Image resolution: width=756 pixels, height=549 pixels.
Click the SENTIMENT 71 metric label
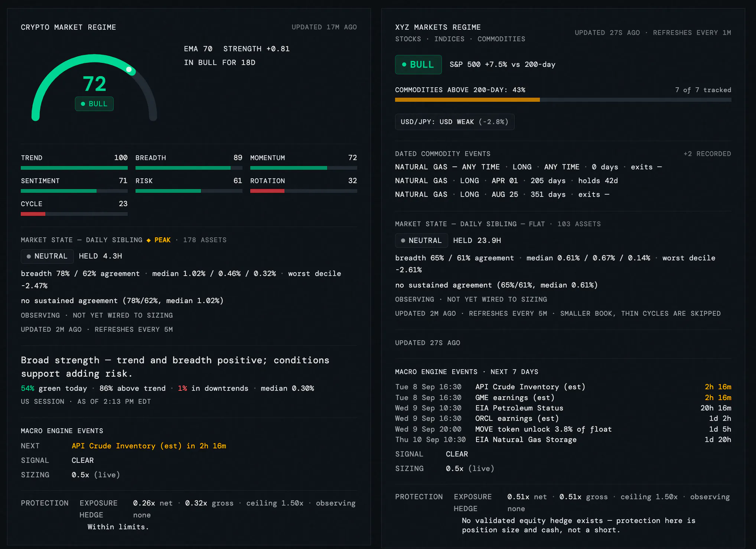(74, 181)
